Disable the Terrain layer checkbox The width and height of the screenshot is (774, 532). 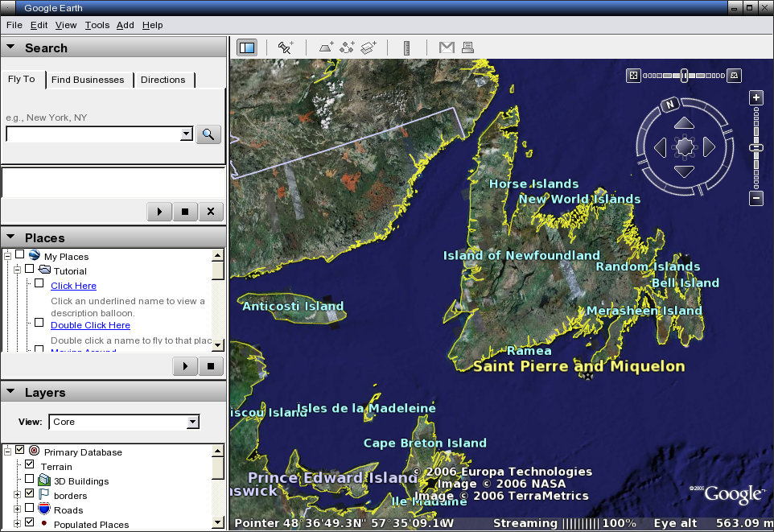[30, 464]
